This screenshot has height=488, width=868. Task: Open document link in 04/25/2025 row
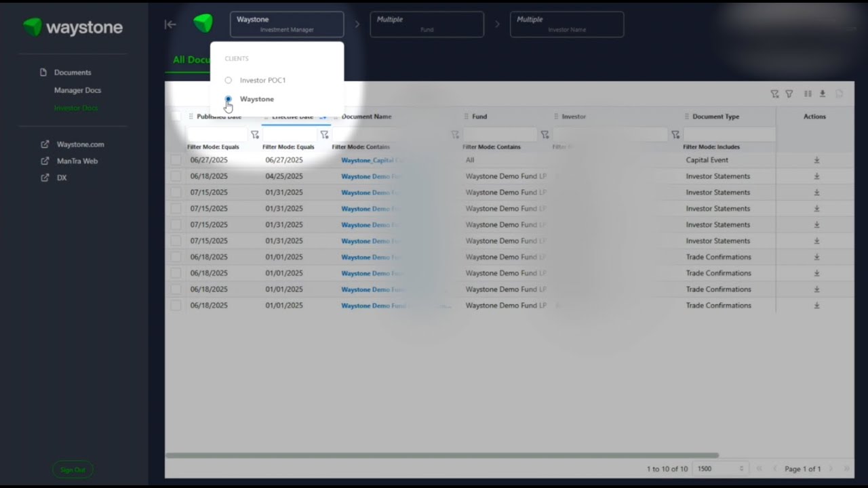click(x=372, y=176)
